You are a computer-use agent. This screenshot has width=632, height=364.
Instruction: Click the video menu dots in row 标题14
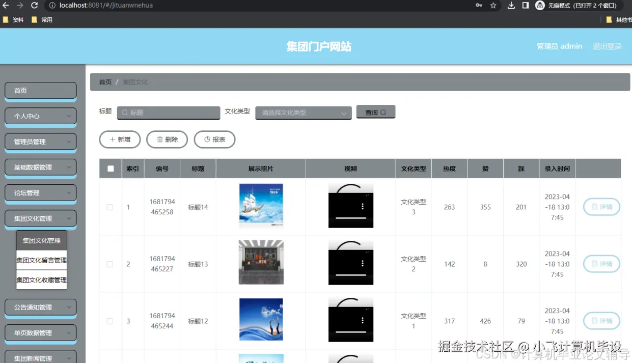[363, 206]
